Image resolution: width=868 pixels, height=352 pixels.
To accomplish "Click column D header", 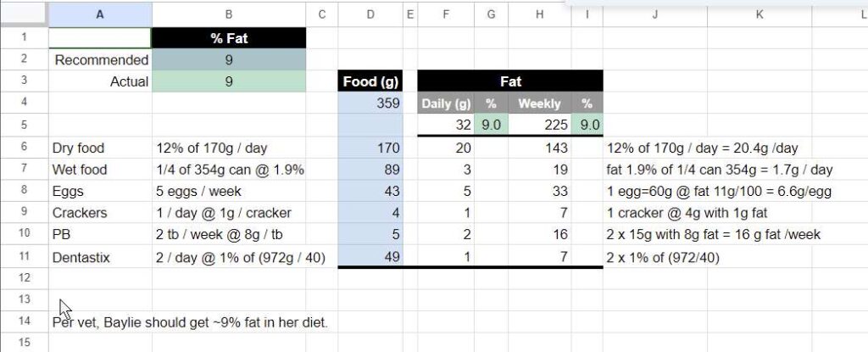I will 369,14.
